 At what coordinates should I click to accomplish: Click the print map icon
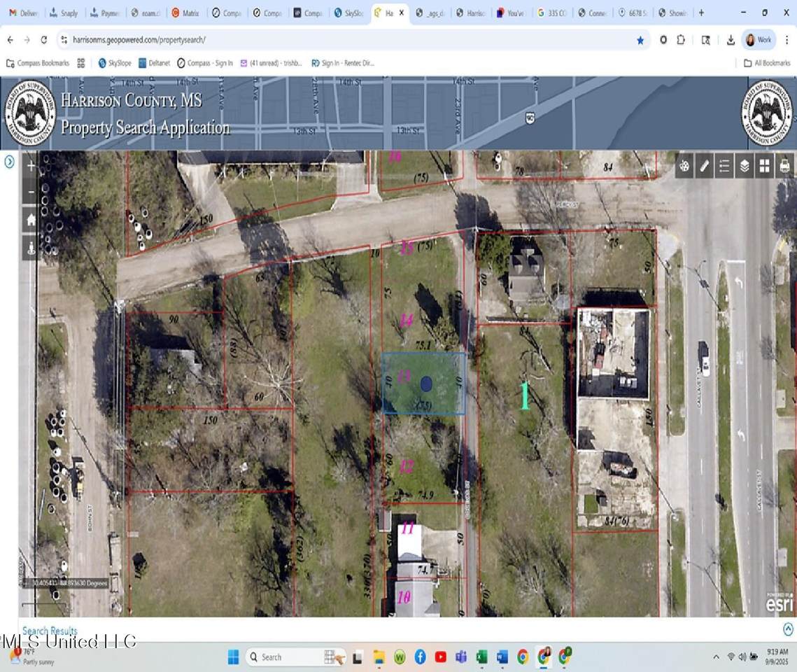coord(784,166)
